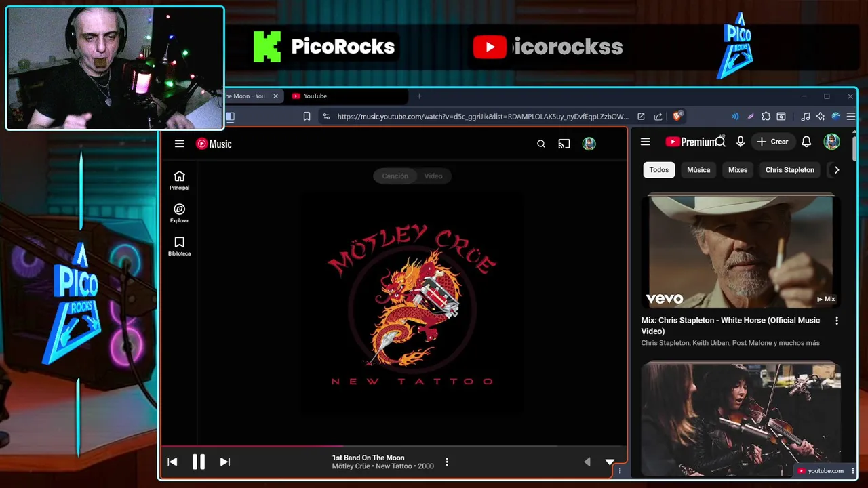Click the song progress bar
The height and width of the screenshot is (488, 868).
(393, 446)
